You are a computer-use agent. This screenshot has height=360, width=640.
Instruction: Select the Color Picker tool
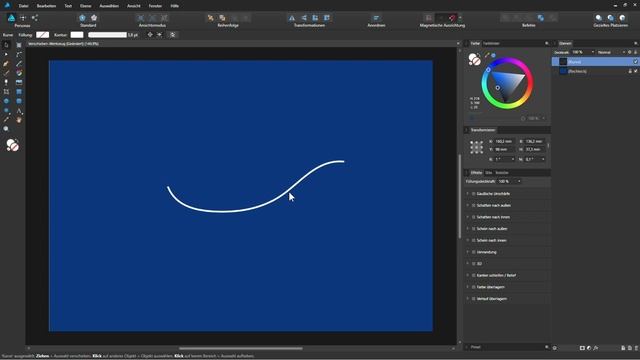(6, 120)
